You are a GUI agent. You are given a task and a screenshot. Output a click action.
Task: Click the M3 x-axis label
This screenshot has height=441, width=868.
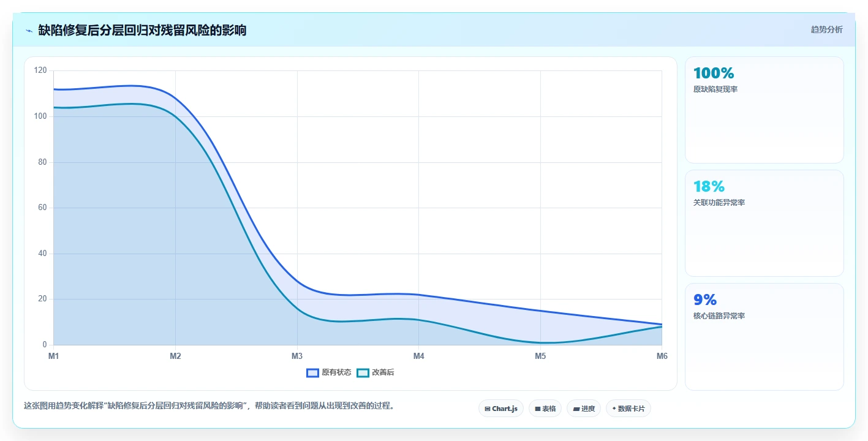(297, 356)
